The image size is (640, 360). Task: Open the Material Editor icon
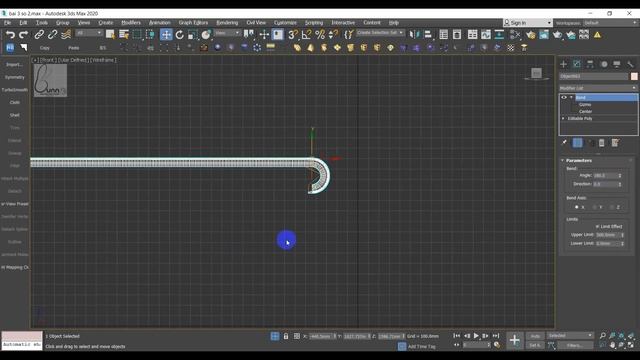point(515,35)
